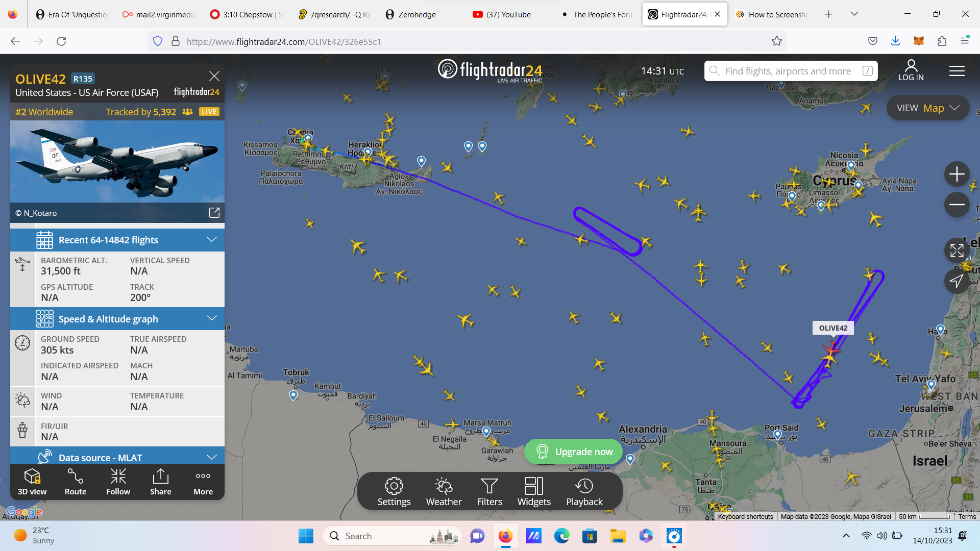List all open browser tabs
980x551 pixels.
pos(854,14)
